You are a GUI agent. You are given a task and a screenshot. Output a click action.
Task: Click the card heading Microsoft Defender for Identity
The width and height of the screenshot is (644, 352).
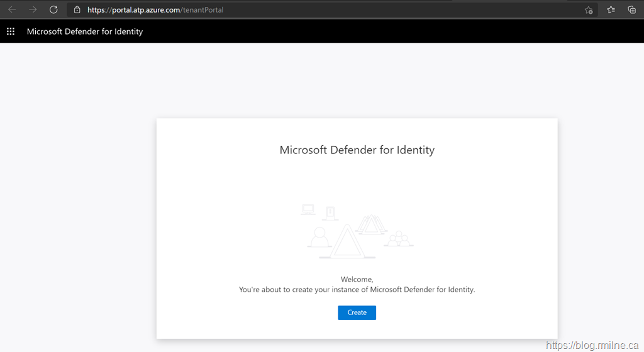tap(357, 150)
